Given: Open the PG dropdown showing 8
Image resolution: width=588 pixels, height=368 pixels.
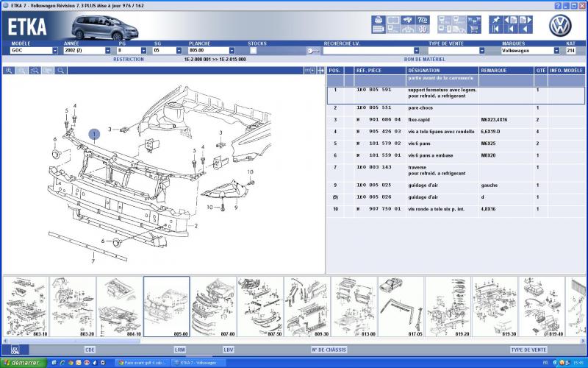Looking at the screenshot, I should click(143, 50).
